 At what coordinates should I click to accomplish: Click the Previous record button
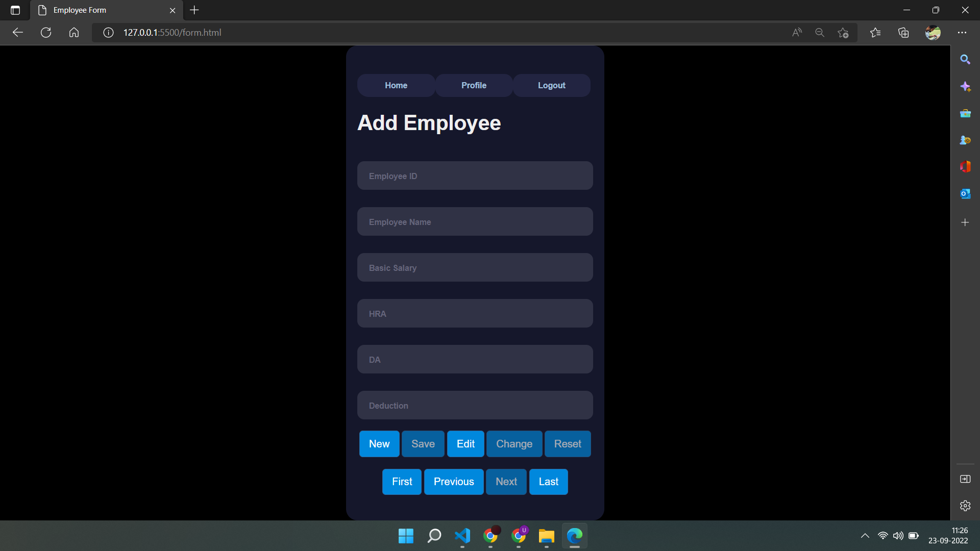point(454,481)
